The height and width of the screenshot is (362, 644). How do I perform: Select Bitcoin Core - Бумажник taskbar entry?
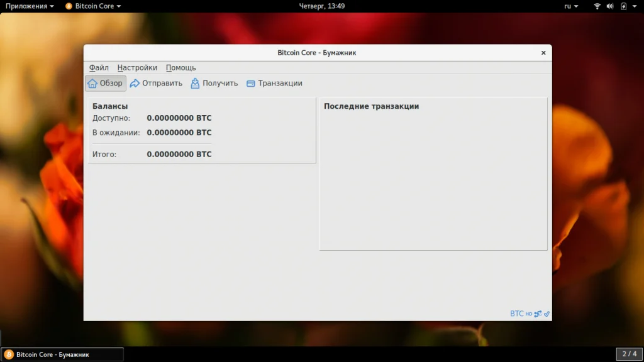[62, 354]
